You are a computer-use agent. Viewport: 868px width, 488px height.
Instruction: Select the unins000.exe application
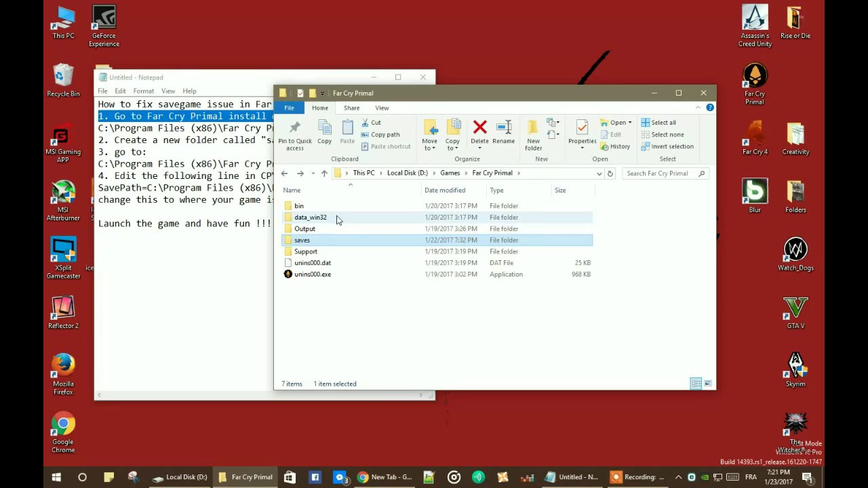(437, 274)
